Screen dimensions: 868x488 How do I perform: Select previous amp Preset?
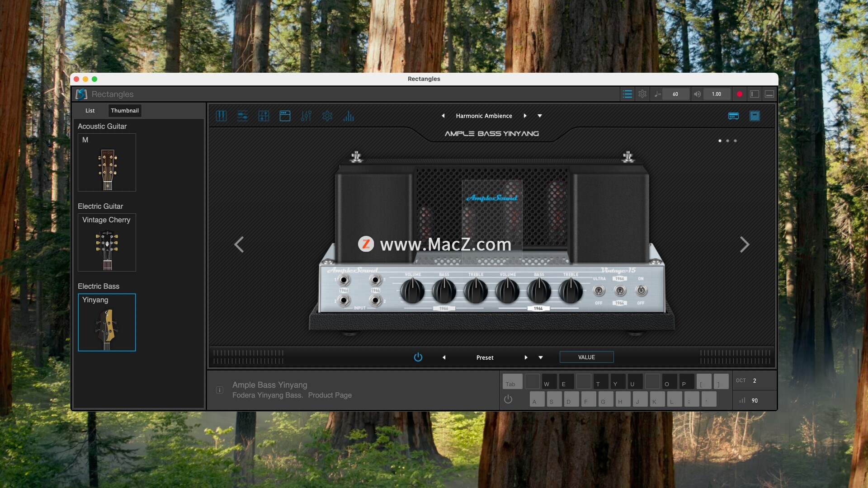[x=444, y=357]
